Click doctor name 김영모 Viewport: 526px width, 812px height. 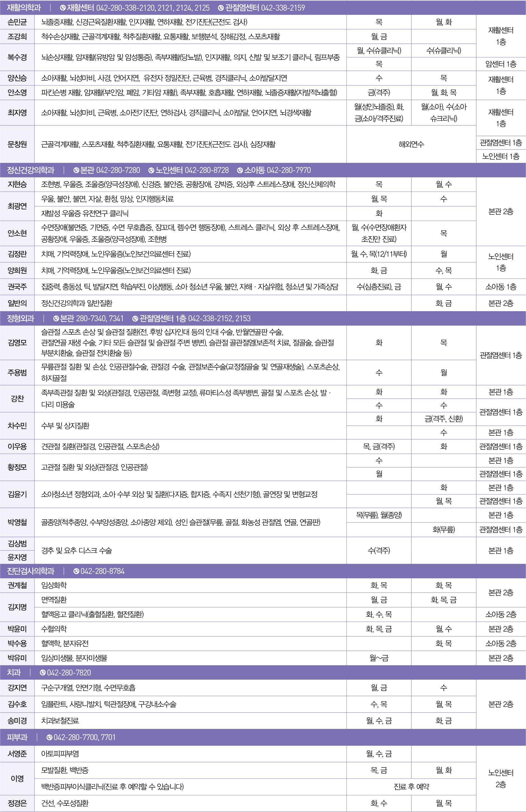click(x=17, y=342)
